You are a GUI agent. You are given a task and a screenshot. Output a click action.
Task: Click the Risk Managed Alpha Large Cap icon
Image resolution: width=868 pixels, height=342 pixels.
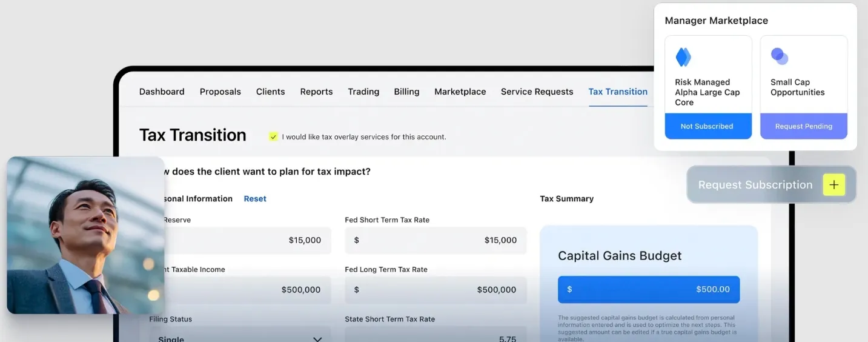(683, 57)
